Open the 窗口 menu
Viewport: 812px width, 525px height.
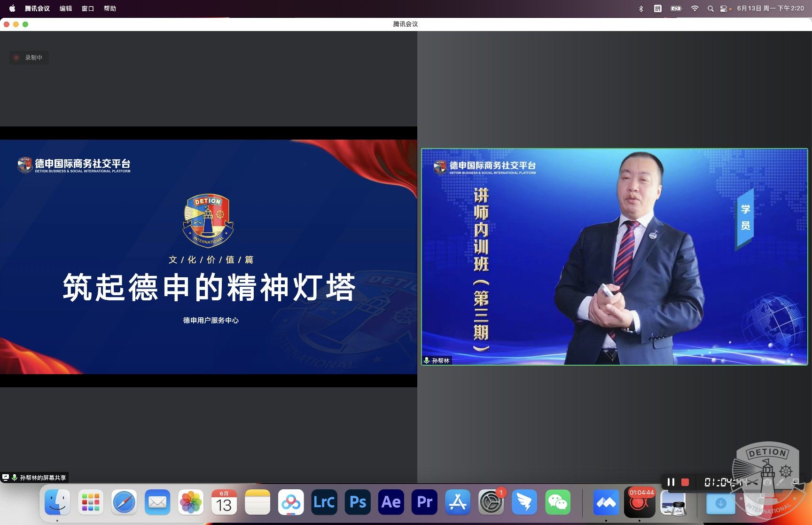click(x=88, y=8)
